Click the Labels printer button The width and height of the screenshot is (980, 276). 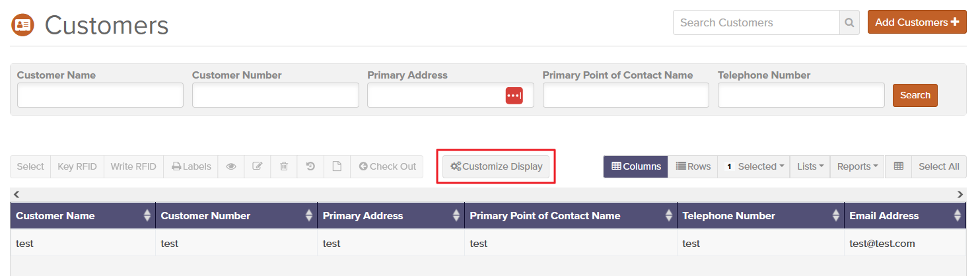coord(192,166)
